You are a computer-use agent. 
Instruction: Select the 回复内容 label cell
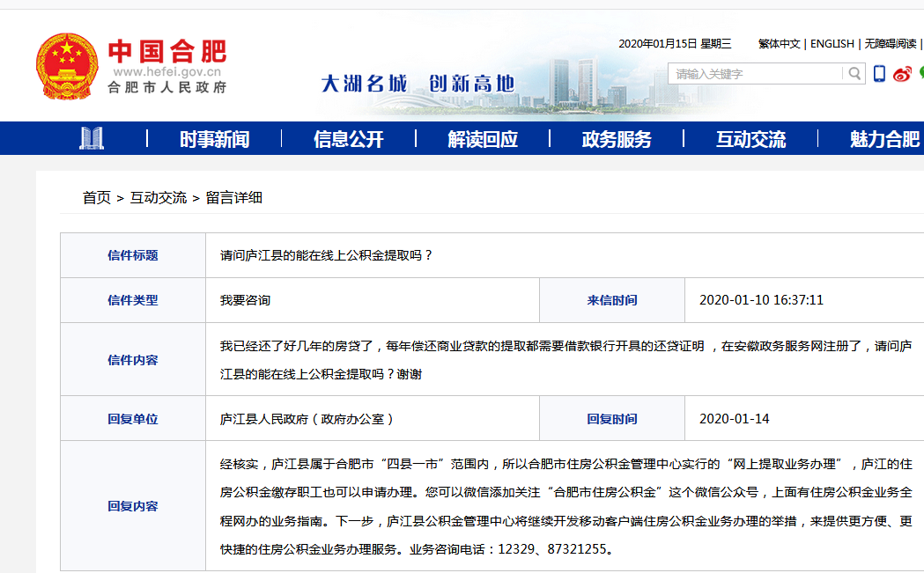tap(133, 506)
